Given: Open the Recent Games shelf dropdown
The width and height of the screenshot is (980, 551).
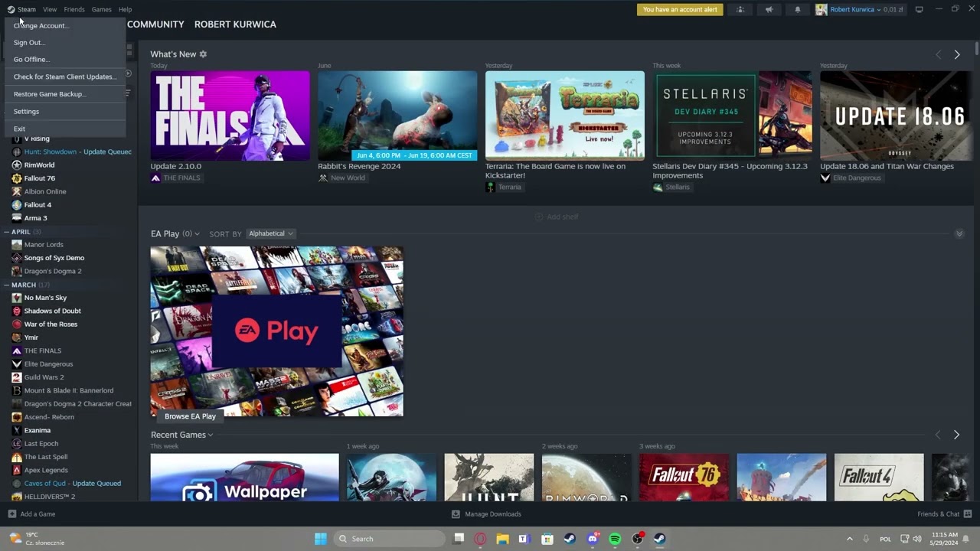Looking at the screenshot, I should pos(211,435).
